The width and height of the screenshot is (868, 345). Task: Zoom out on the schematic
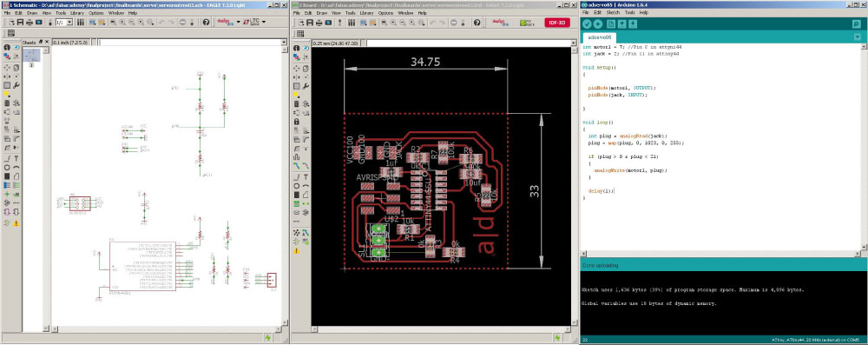[132, 23]
